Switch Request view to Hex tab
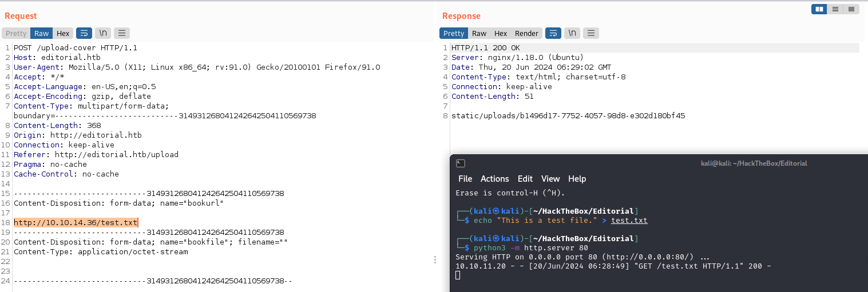Viewport: 868px width, 292px height. pos(63,33)
